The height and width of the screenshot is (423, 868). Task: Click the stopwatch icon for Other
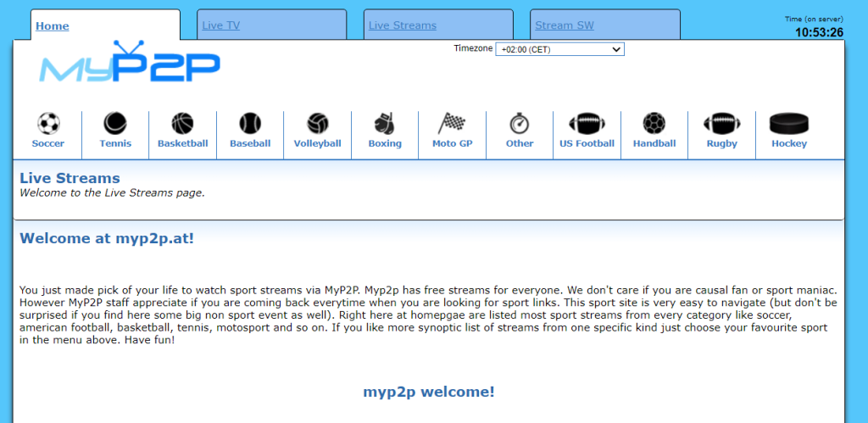(x=520, y=124)
